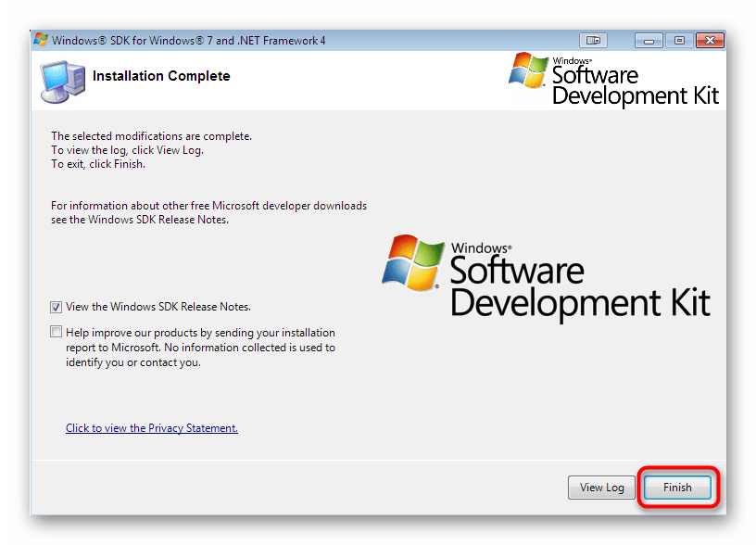
Task: Click the window title text 'Windows SDK for Windows 7'
Action: click(188, 41)
